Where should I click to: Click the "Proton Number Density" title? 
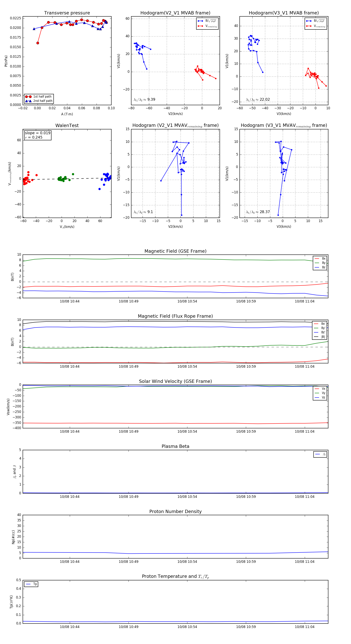point(175,511)
